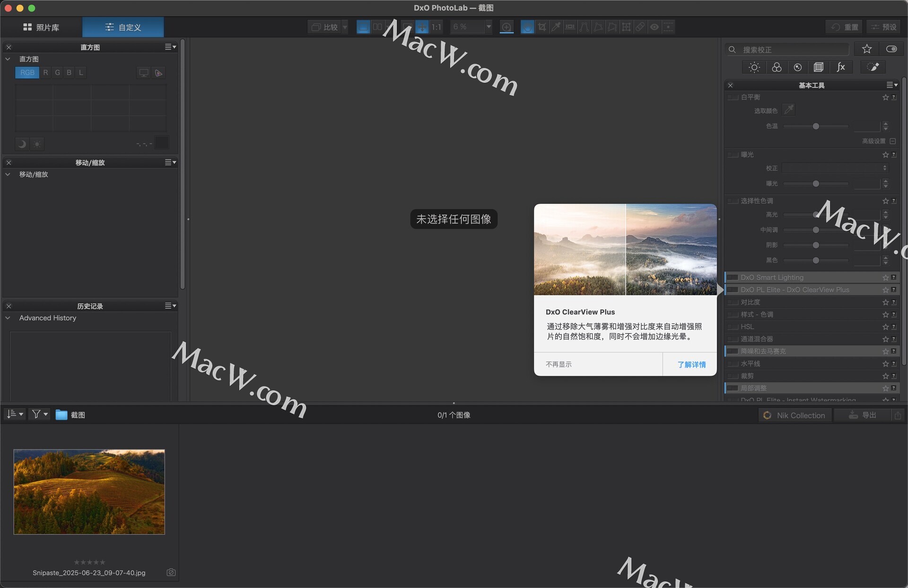908x588 pixels.
Task: Switch to side-by-side view mode
Action: 377,27
